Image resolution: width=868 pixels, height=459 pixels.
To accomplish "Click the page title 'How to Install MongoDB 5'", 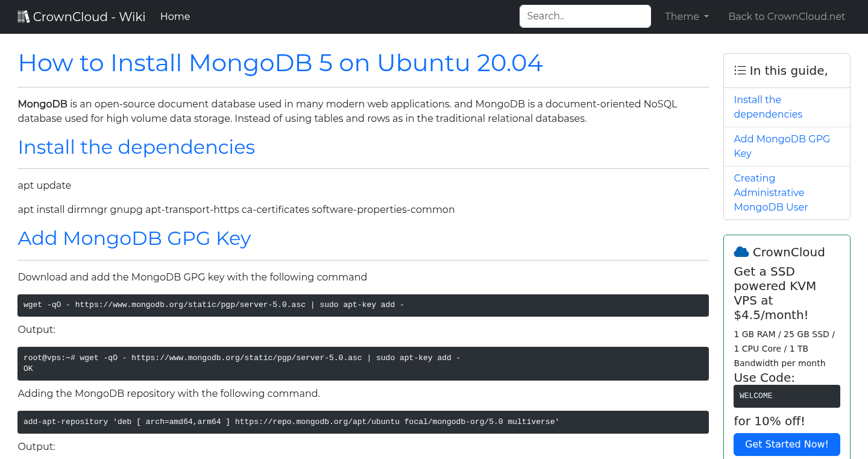I will [x=280, y=63].
